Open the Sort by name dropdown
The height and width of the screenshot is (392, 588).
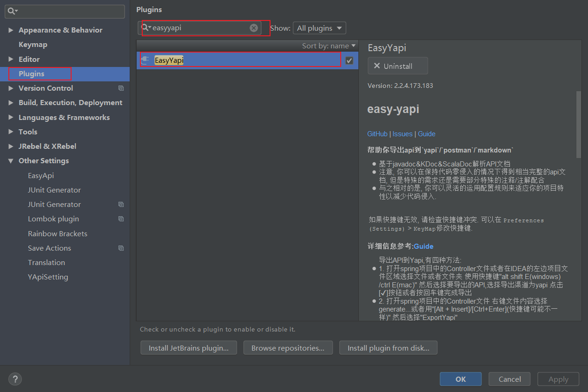(329, 46)
